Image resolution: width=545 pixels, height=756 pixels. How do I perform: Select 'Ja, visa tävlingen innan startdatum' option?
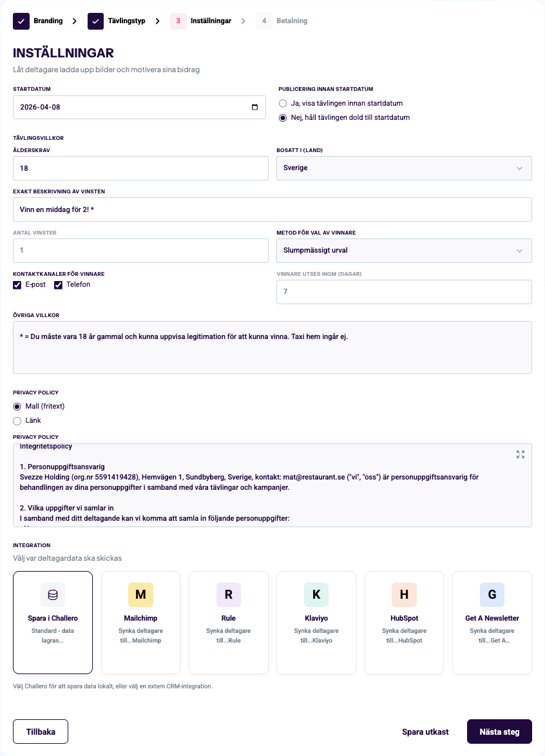pyautogui.click(x=283, y=103)
